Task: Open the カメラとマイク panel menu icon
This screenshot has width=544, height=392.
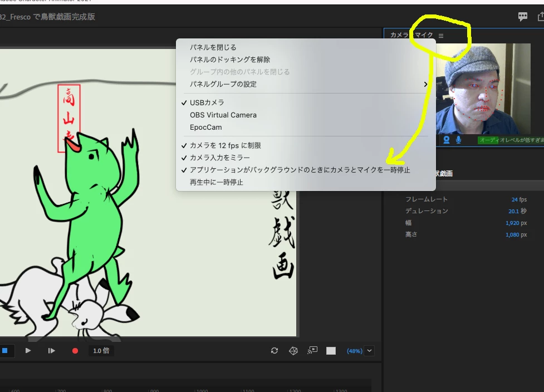Action: click(441, 36)
